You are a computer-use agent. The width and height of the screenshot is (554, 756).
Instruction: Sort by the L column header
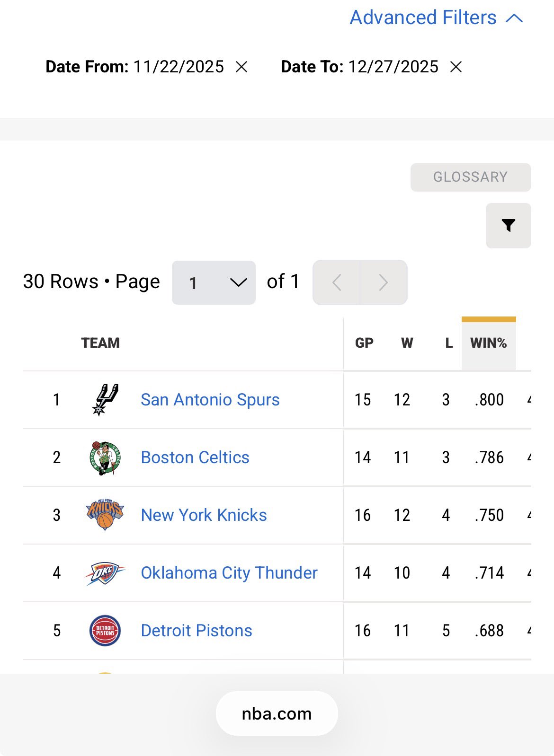(x=448, y=343)
